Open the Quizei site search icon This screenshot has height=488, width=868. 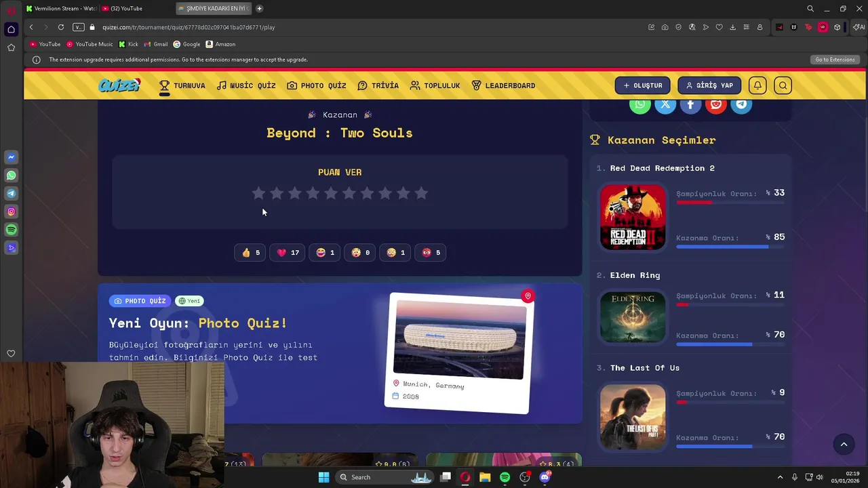coord(783,85)
